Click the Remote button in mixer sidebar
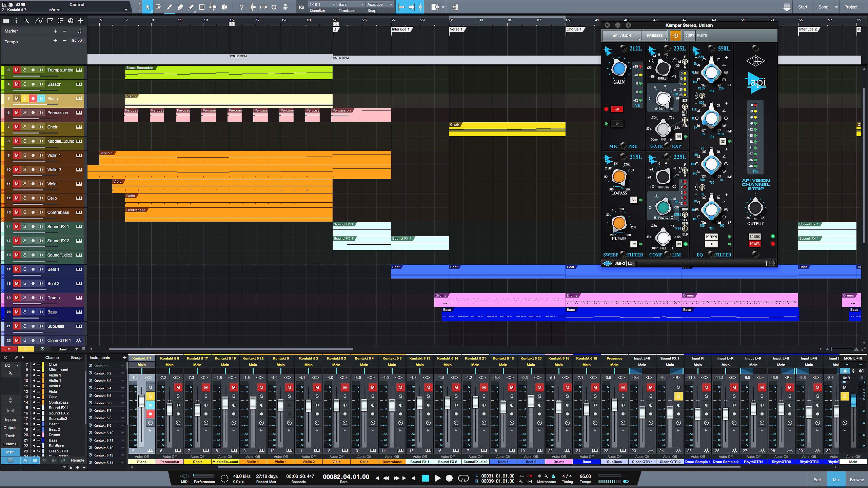Image resolution: width=868 pixels, height=488 pixels. coord(77,460)
